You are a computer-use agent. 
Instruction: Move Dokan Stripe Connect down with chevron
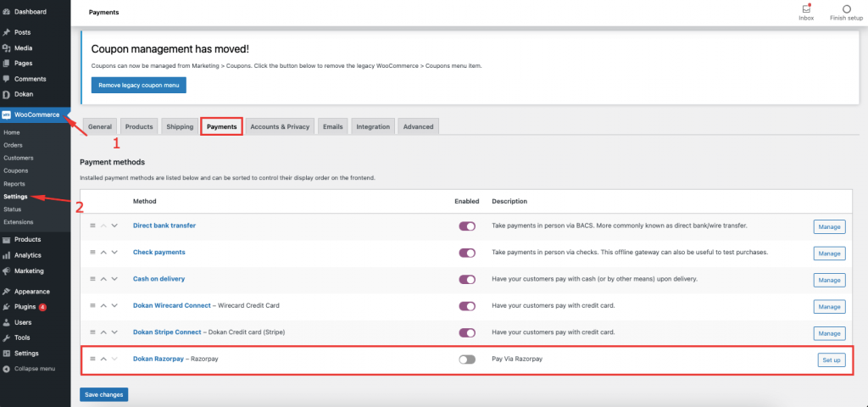pos(114,332)
